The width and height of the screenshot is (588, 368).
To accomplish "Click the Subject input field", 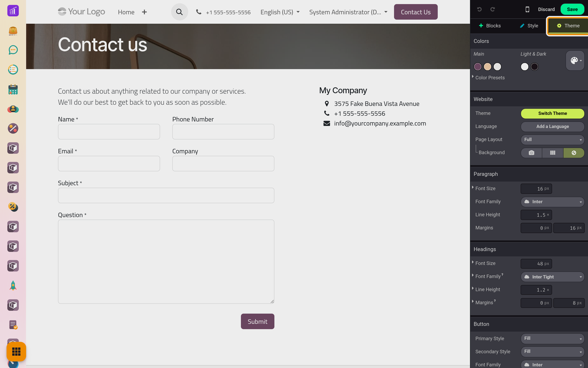I will (166, 195).
